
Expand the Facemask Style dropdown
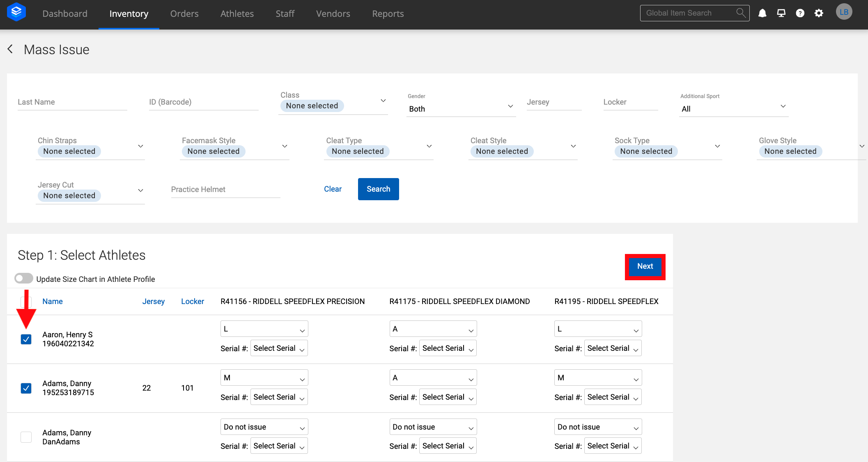(234, 147)
